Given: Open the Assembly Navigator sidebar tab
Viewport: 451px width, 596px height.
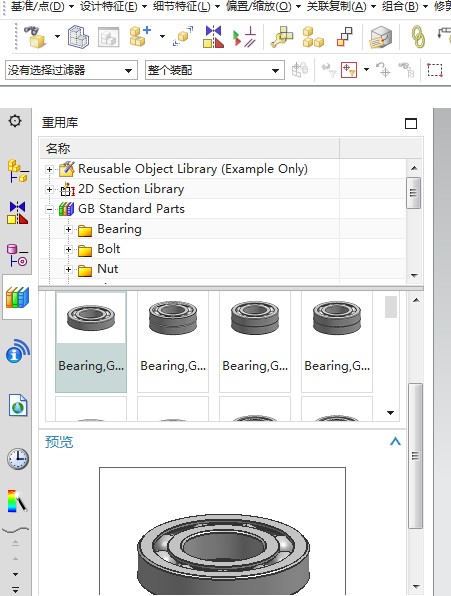Looking at the screenshot, I should 17,171.
